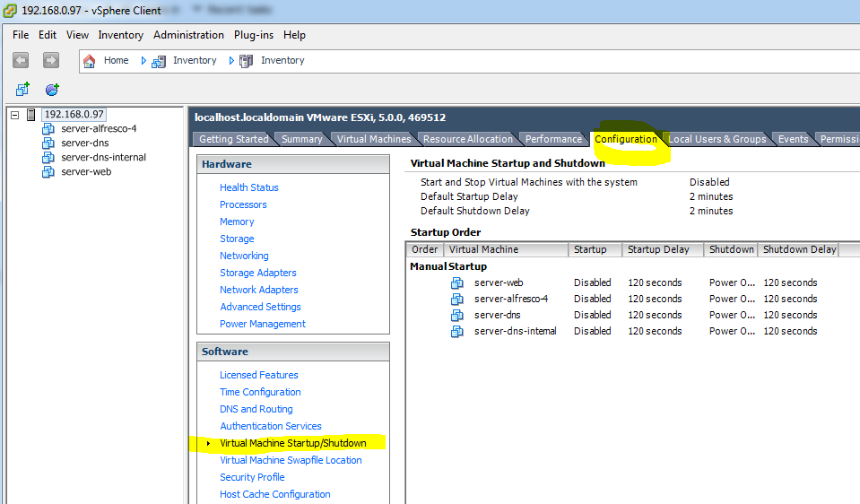Open the Storage Adapters link
This screenshot has height=504, width=860.
[x=257, y=273]
